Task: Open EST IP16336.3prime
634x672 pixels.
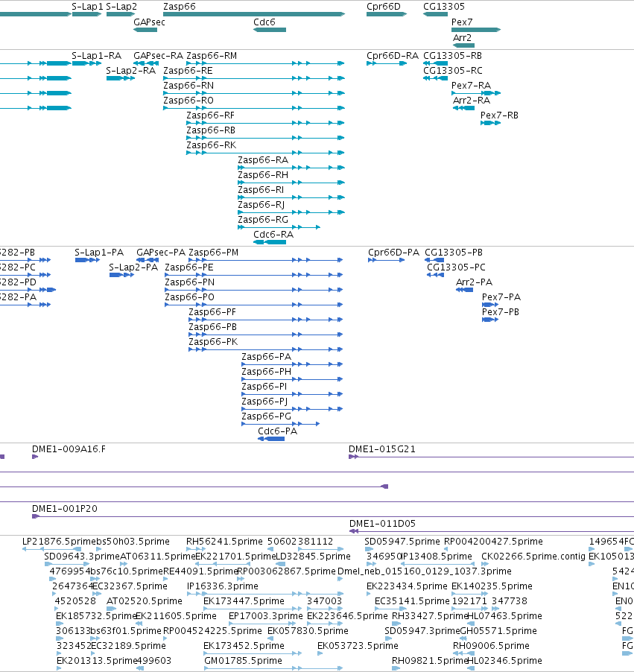Action: [265, 594]
